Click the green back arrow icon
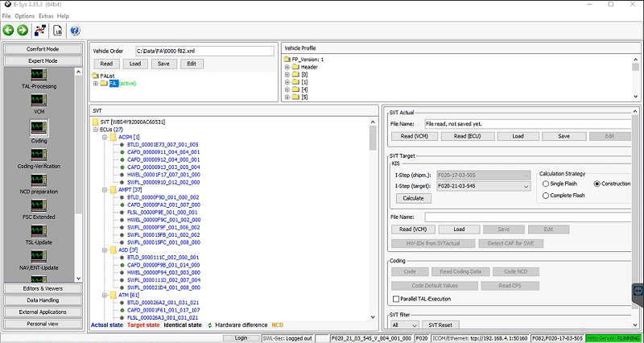The width and height of the screenshot is (644, 343). 9,31
